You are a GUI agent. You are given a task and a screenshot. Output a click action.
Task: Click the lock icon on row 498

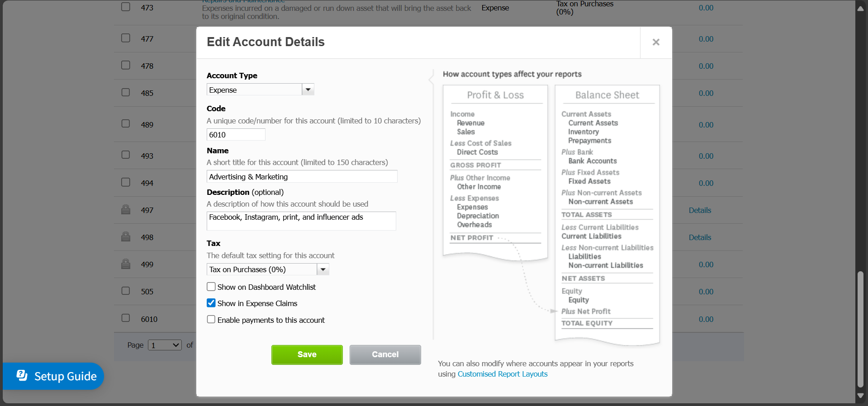tap(126, 237)
